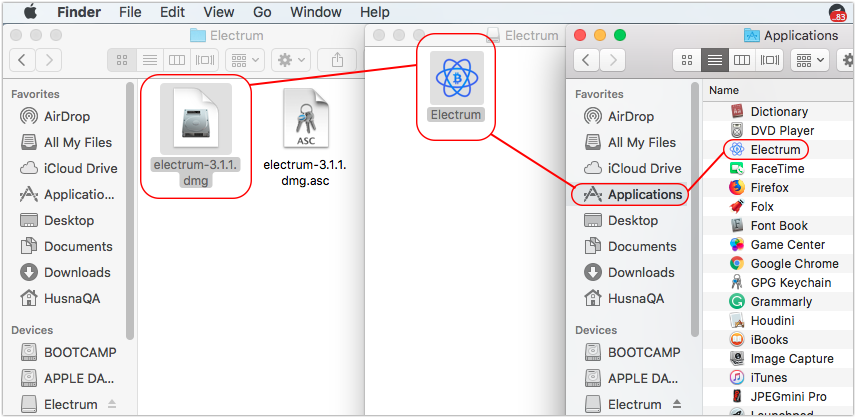Open All My Files in Applications window sidebar
The height and width of the screenshot is (418, 856).
click(x=629, y=142)
